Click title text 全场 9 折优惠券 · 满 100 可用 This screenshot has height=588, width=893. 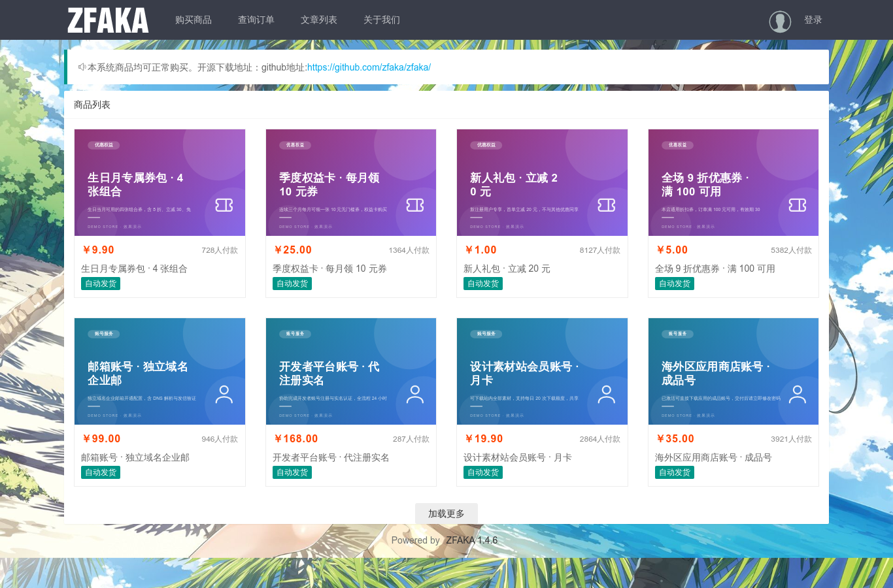click(715, 269)
